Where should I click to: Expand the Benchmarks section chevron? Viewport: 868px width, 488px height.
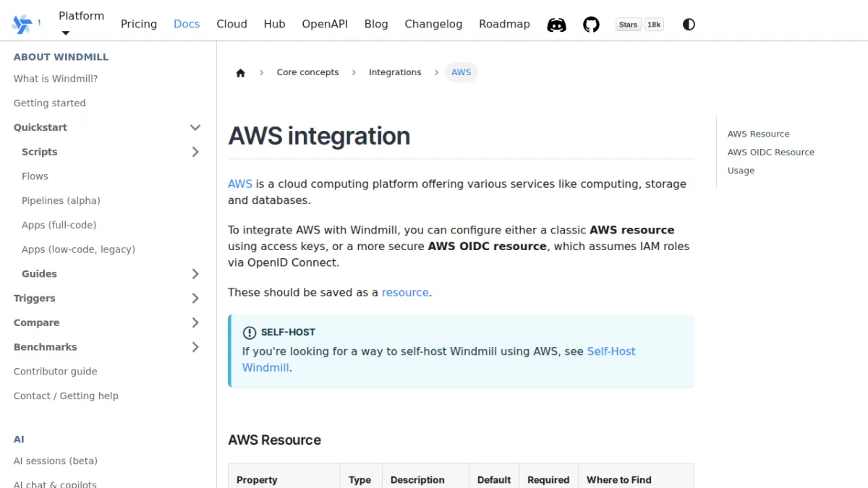(195, 347)
